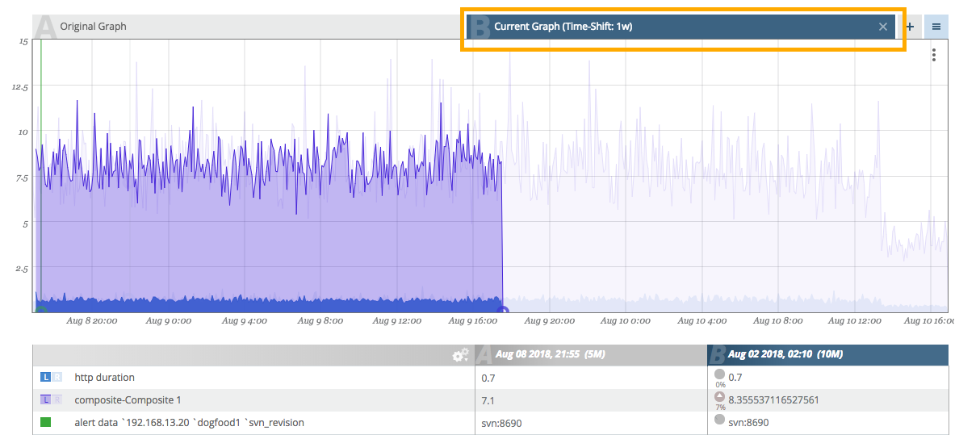The width and height of the screenshot is (980, 439).
Task: Open the chart's three-dot options menu
Action: 934,55
